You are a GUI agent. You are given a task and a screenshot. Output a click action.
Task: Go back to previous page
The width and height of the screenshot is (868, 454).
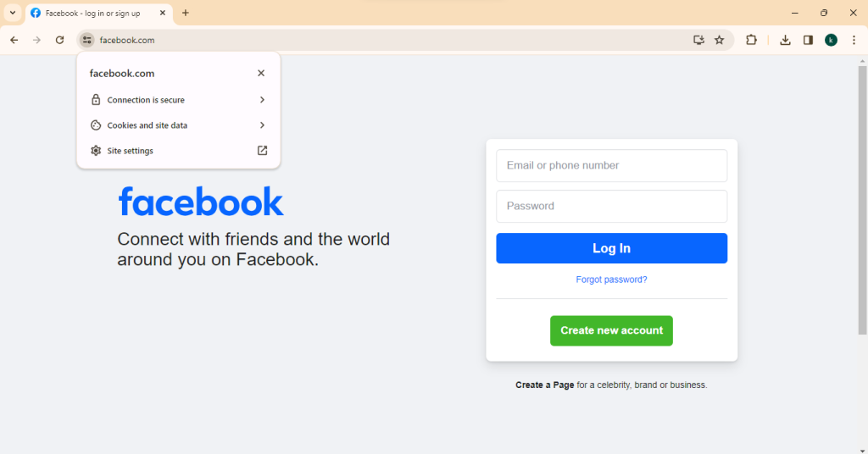point(14,40)
